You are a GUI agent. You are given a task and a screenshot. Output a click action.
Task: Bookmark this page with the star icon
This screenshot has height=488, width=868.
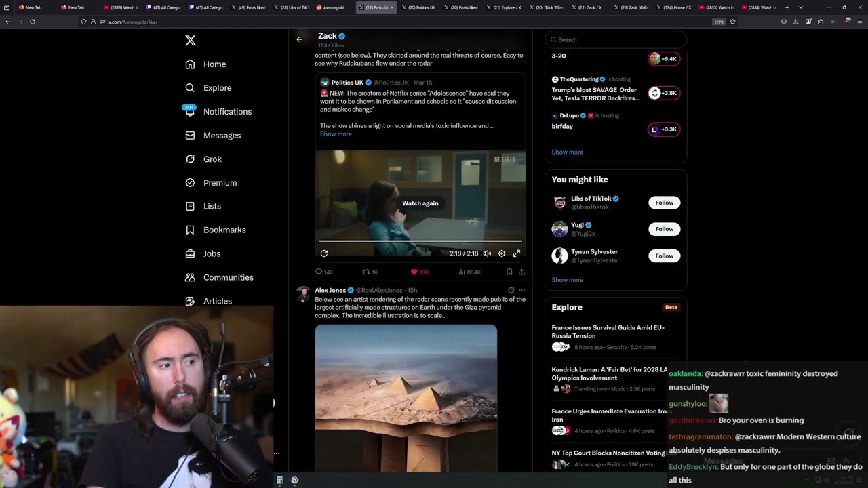[x=732, y=22]
